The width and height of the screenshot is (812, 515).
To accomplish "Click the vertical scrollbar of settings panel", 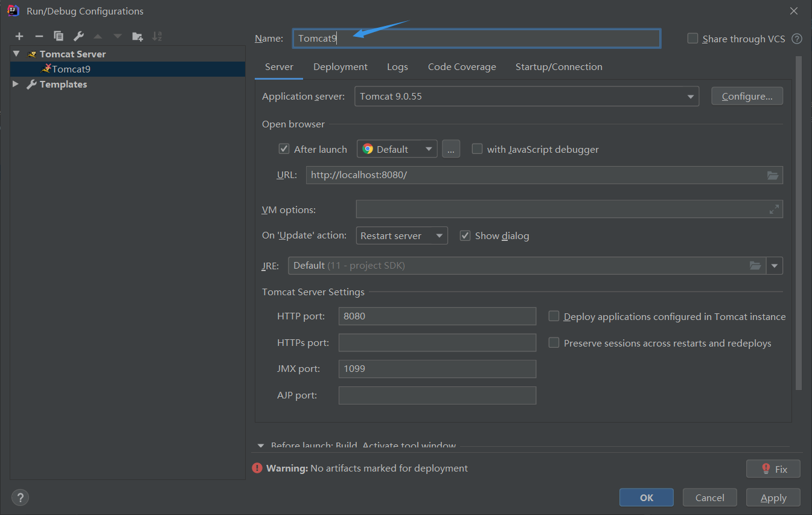I will point(799,223).
